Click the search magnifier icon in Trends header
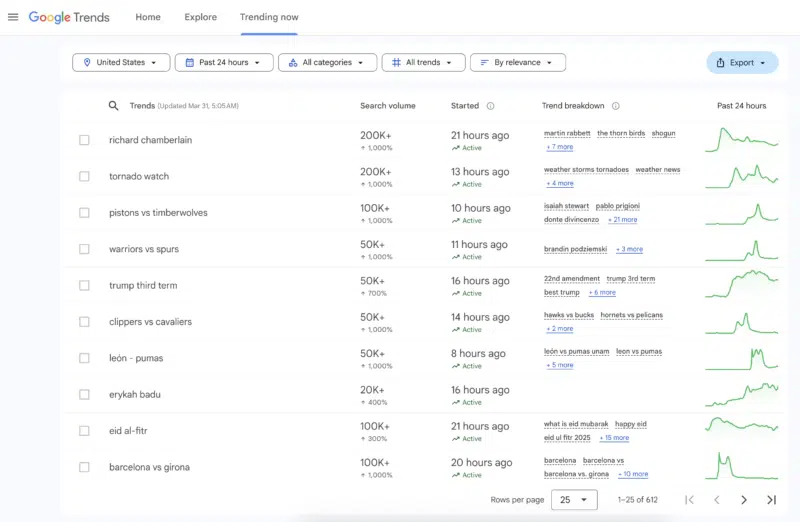 (113, 106)
